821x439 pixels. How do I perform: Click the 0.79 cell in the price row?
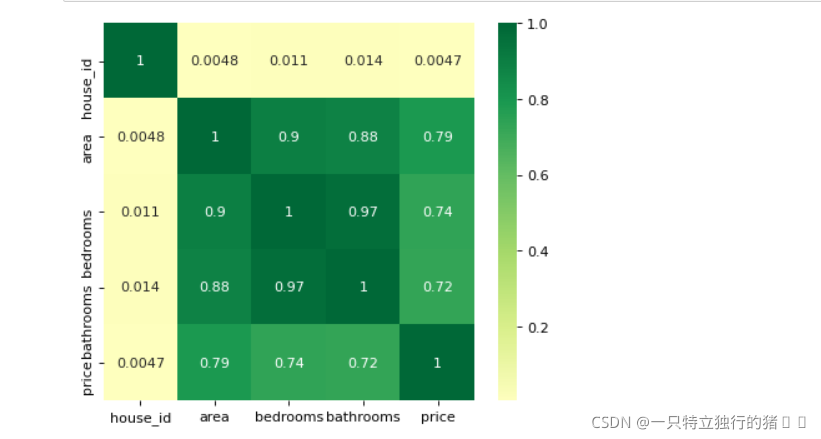pyautogui.click(x=215, y=363)
